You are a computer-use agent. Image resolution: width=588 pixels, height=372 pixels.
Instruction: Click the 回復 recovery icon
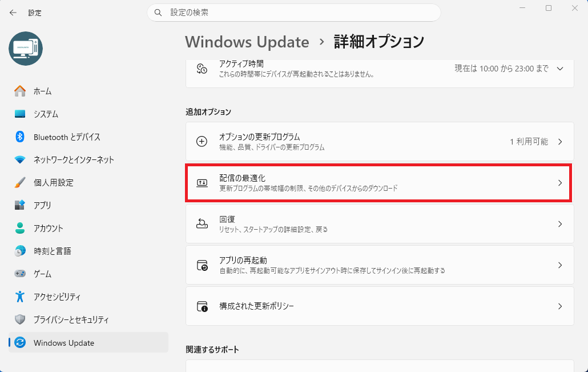[x=202, y=224]
